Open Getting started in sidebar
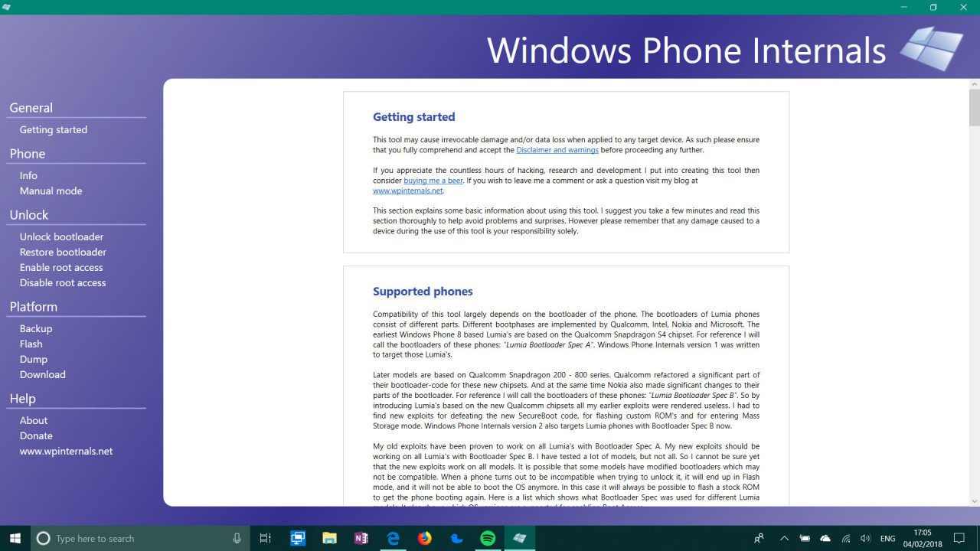 pos(54,129)
